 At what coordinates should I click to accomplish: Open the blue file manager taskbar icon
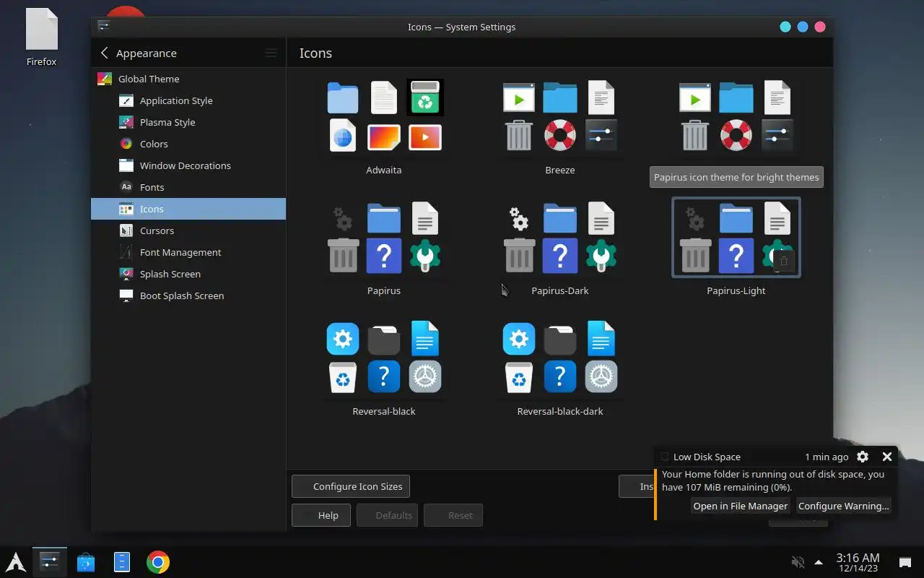point(122,562)
